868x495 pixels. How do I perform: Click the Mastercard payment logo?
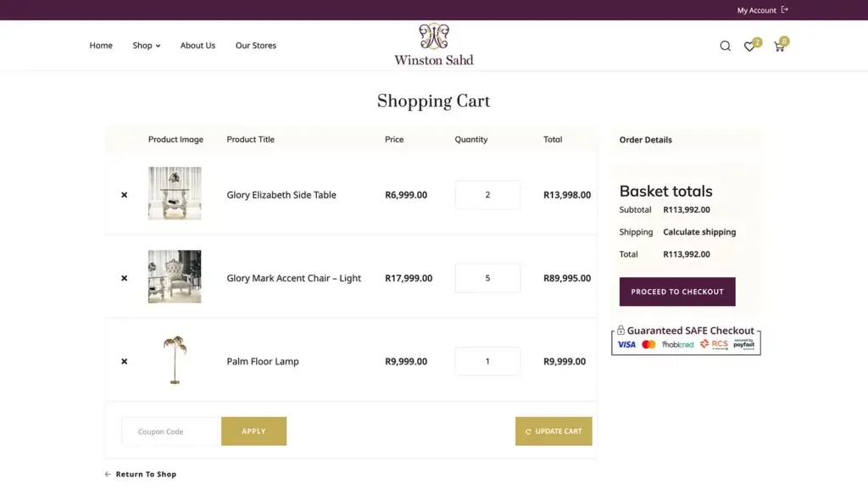[x=648, y=344]
